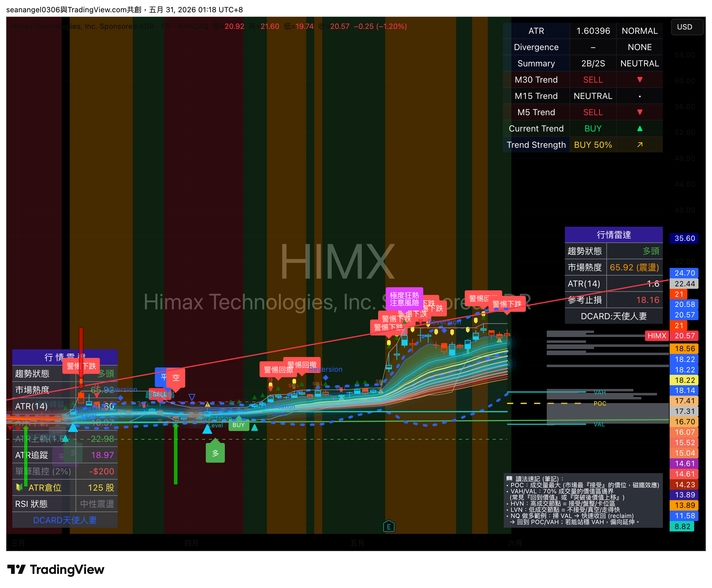Click the 四月 month label on the time axis
The width and height of the screenshot is (712, 588).
[x=191, y=543]
